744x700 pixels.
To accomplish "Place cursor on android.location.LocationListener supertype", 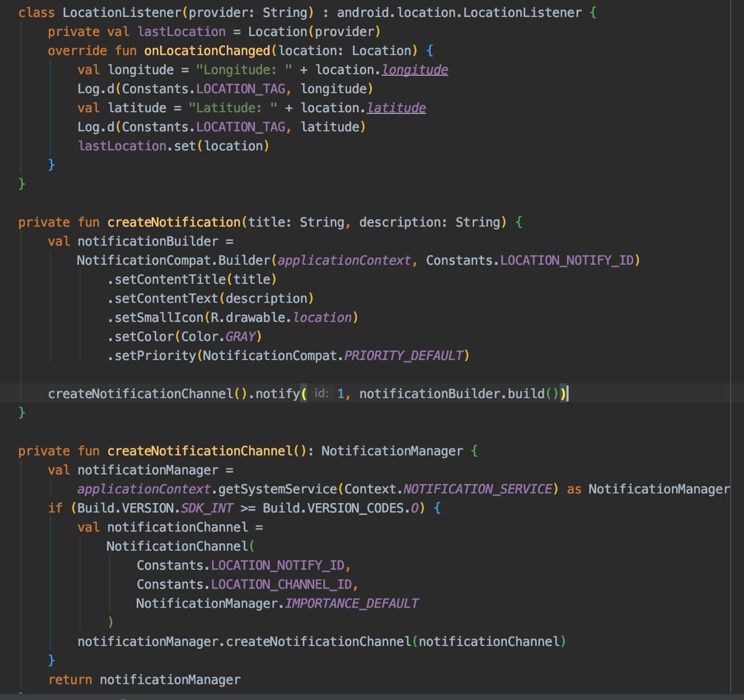I will tap(459, 12).
